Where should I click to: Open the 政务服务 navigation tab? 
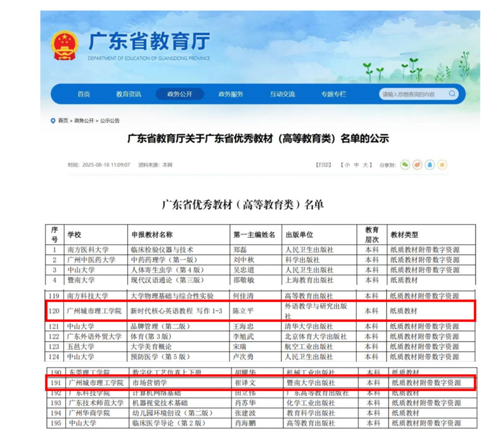[231, 94]
